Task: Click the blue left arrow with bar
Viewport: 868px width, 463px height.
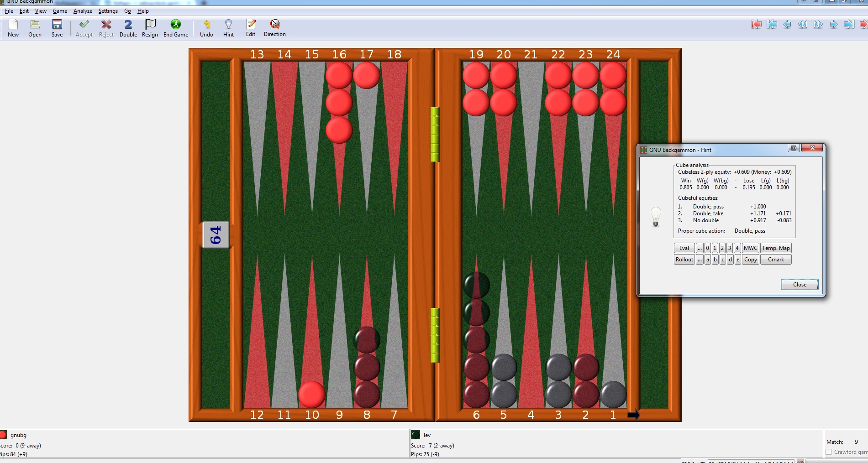Action: 772,25
